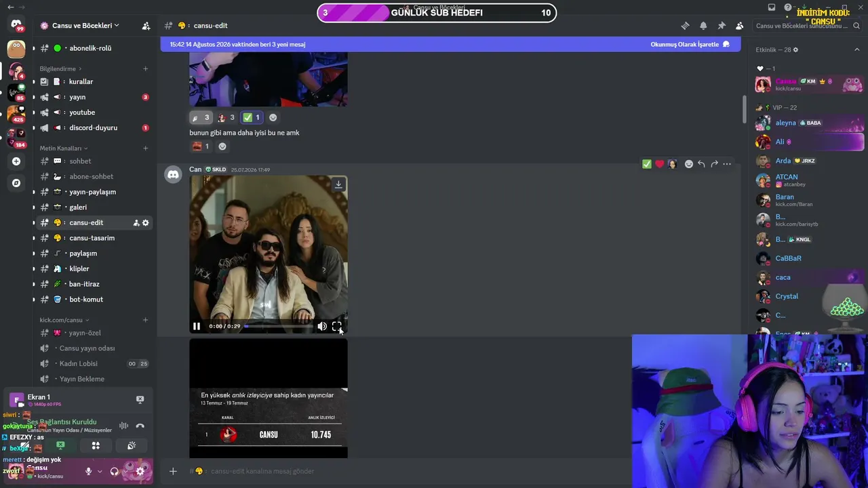The height and width of the screenshot is (488, 868).
Task: Open the cansu-tasarim channel
Action: (94, 238)
